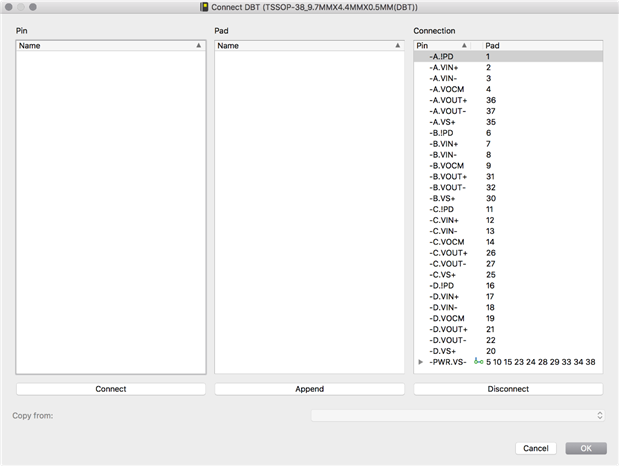
Task: Click the Connect DBT title bar icon
Action: point(204,7)
